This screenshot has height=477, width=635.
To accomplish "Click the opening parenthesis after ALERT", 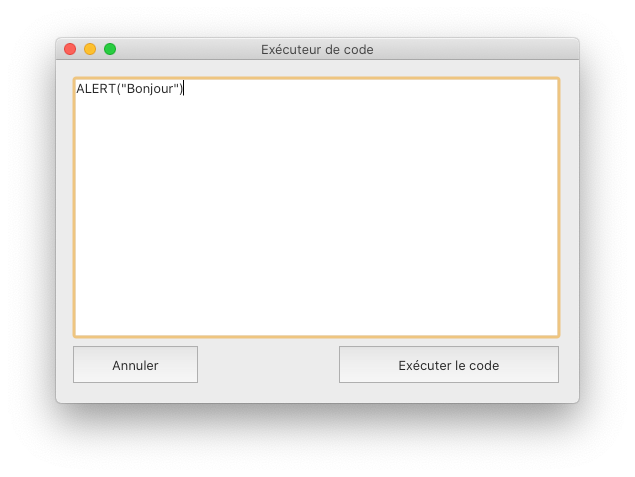I will (x=119, y=89).
